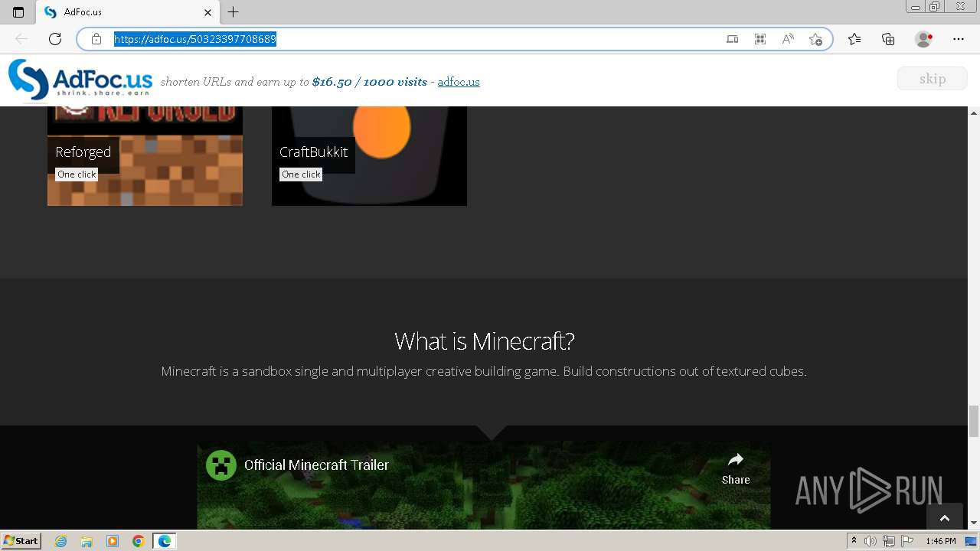Viewport: 980px width, 551px height.
Task: Activate Read aloud icon
Action: [x=788, y=39]
